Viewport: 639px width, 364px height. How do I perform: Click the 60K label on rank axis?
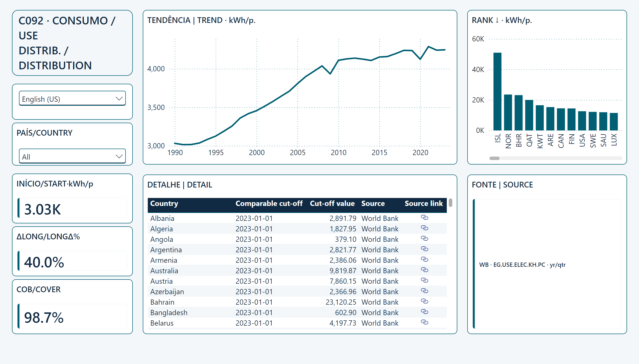tap(478, 39)
